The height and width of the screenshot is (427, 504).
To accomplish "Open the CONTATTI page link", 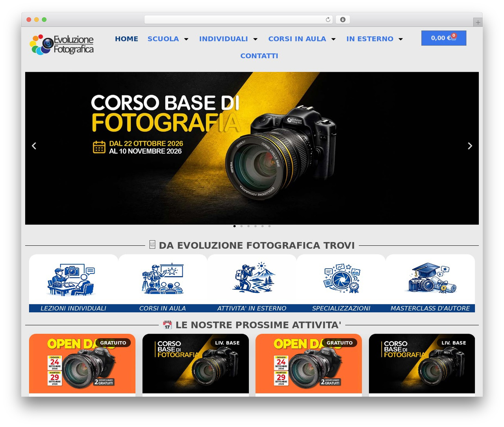I will 259,56.
